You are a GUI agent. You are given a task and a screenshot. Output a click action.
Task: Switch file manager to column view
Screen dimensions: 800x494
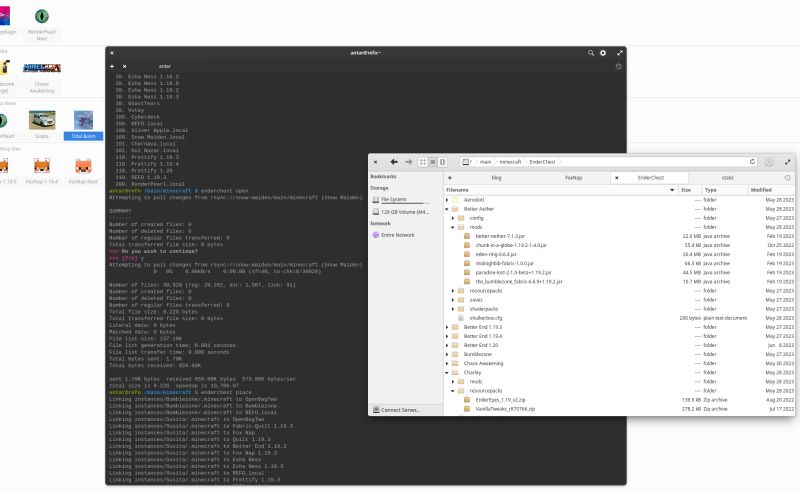pyautogui.click(x=442, y=162)
